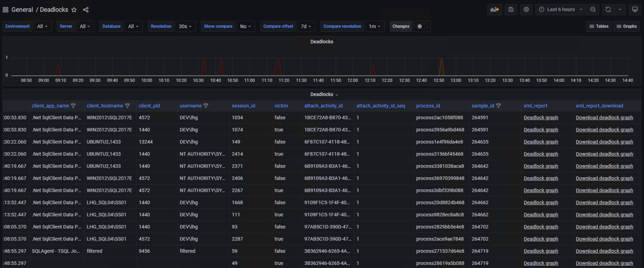Refresh the dashboard
Viewport: 644px width, 268px height.
608,10
